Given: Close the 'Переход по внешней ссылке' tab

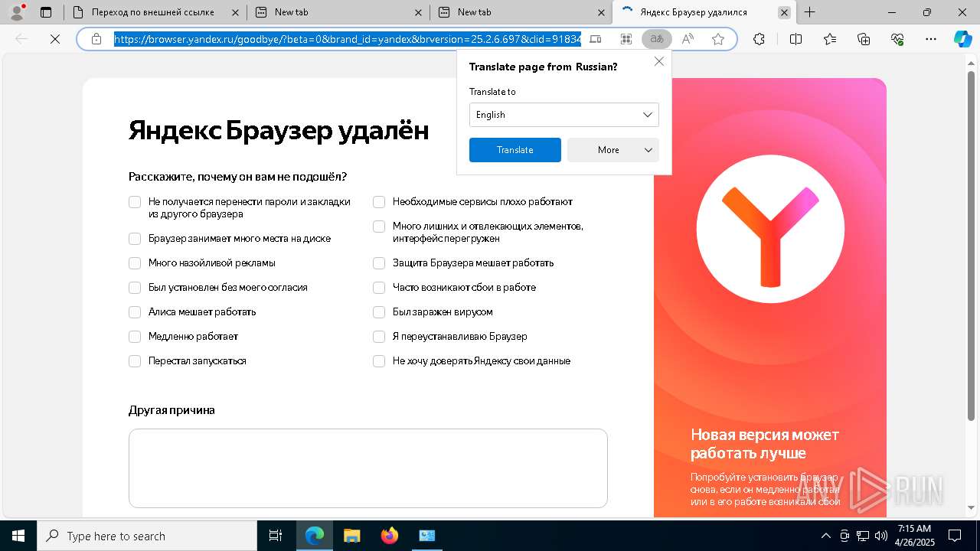Looking at the screenshot, I should [x=235, y=12].
